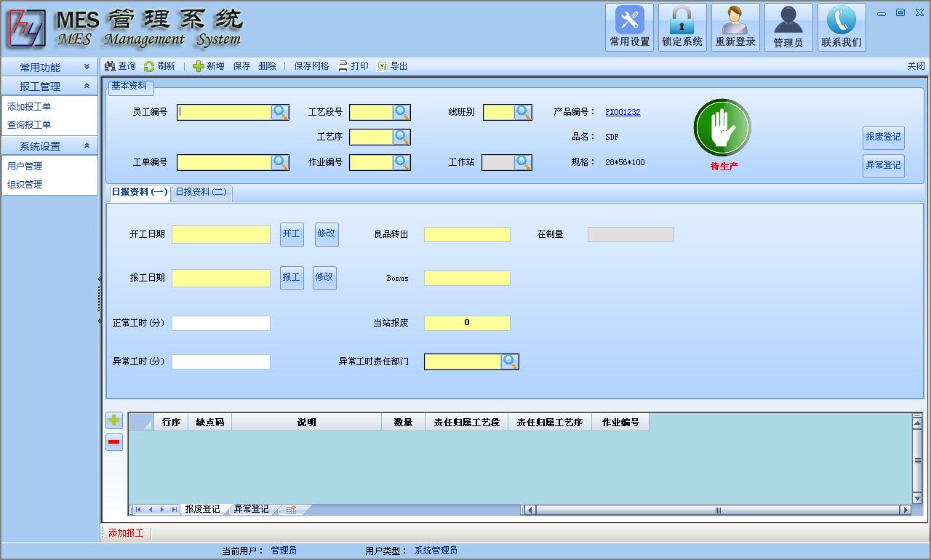Click the green plus add-row icon

pos(114,420)
